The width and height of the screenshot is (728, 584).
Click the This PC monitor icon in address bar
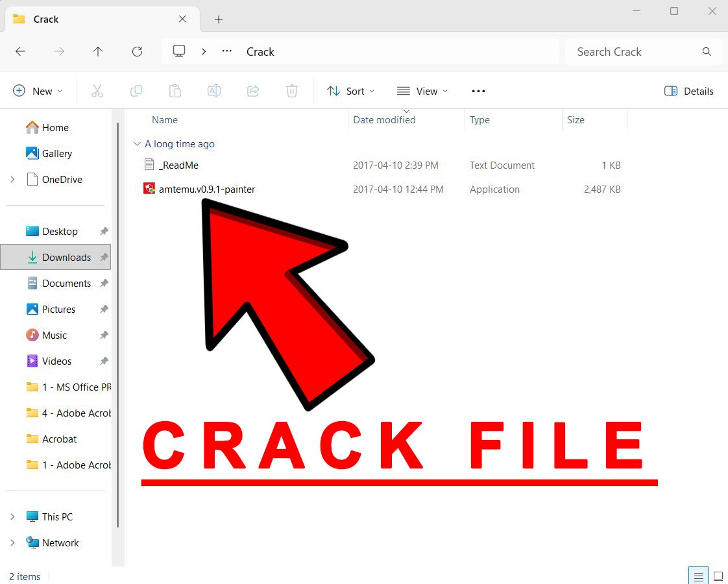tap(179, 51)
